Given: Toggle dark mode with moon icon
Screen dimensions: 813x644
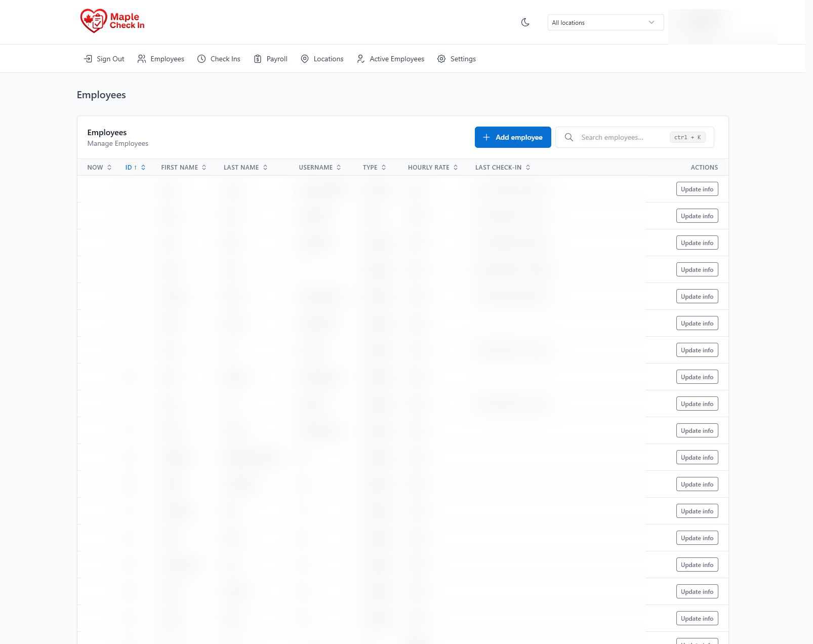Looking at the screenshot, I should coord(525,22).
